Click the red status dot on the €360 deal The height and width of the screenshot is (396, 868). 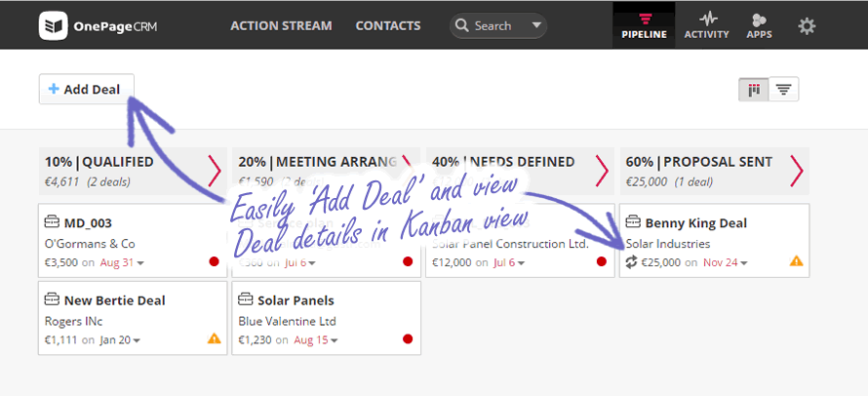(408, 261)
